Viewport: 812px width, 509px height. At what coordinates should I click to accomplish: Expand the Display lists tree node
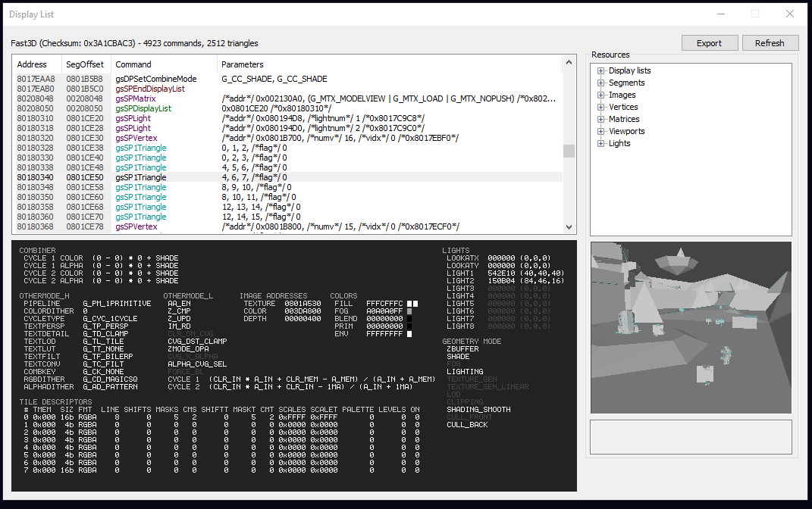click(601, 71)
